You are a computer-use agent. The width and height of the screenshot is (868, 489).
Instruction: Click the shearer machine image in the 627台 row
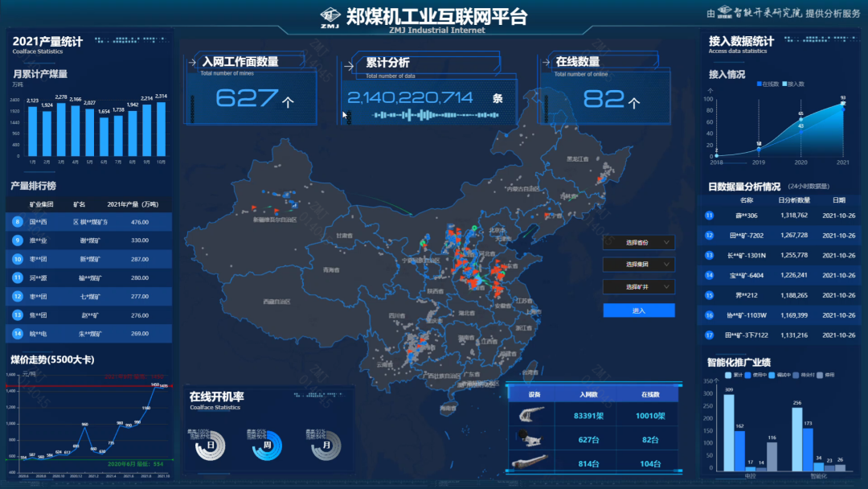pos(531,439)
